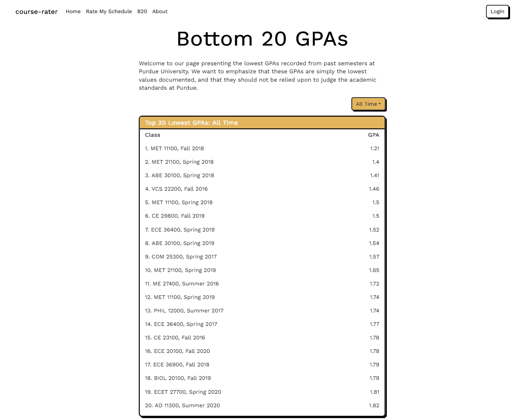The width and height of the screenshot is (521, 420).
Task: Select row MET 21100, Spring 2019
Action: pos(262,270)
